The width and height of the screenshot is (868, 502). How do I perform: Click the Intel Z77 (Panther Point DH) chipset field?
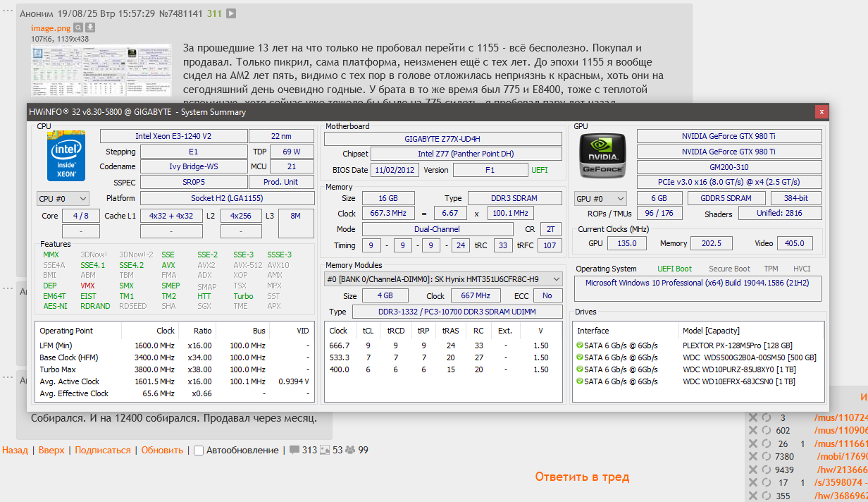[x=466, y=154]
